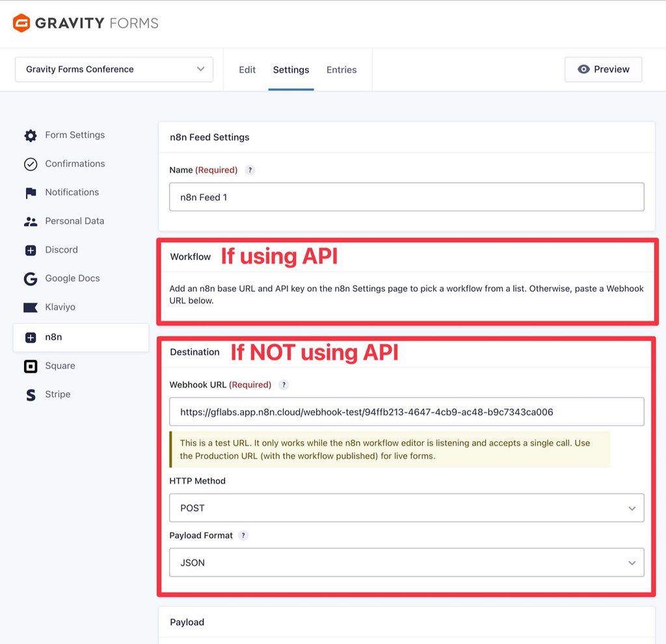Click the Destination section heading
666x644 pixels.
tap(194, 352)
